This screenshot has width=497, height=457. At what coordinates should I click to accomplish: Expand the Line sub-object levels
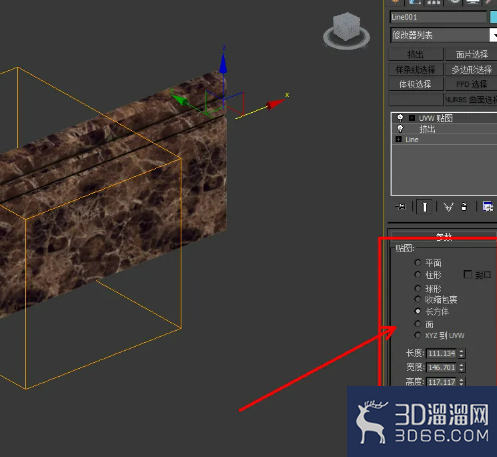tap(398, 139)
